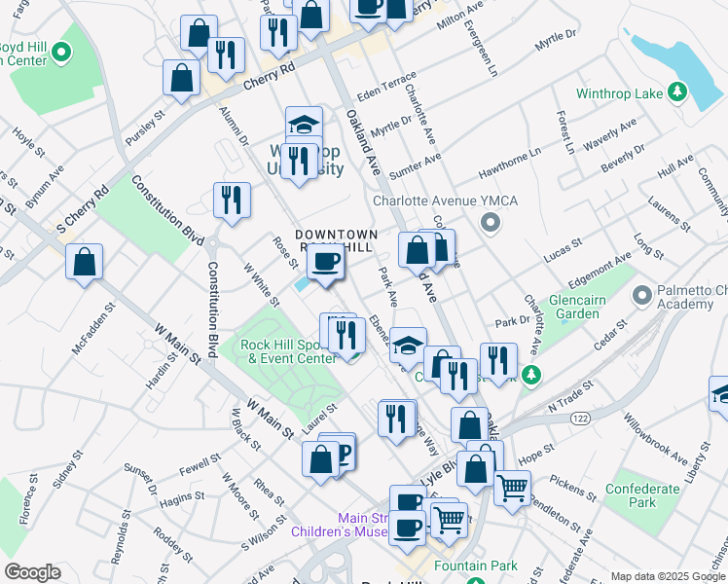728x584 pixels.
Task: Click the shopping cart marker right of Children's Museum coffee marker
Action: click(x=449, y=522)
